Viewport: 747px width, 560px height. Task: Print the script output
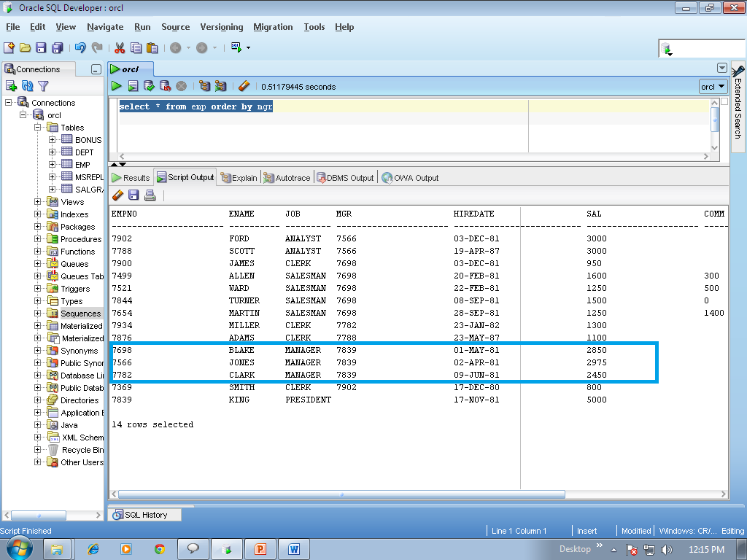[x=150, y=195]
